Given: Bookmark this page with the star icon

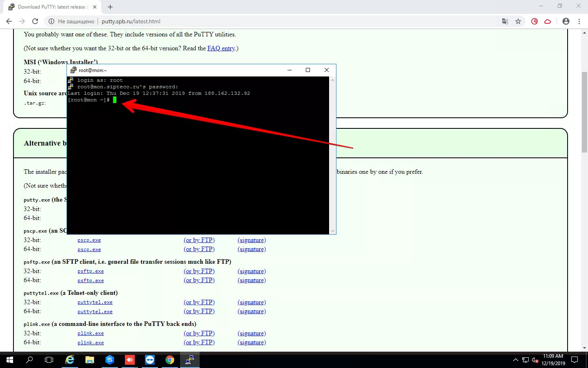Looking at the screenshot, I should point(518,21).
